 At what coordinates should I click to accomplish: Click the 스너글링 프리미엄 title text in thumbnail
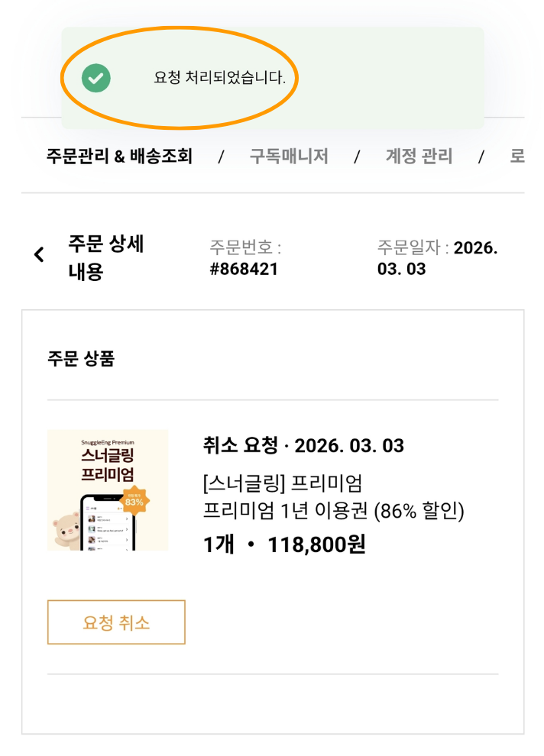pos(108,465)
